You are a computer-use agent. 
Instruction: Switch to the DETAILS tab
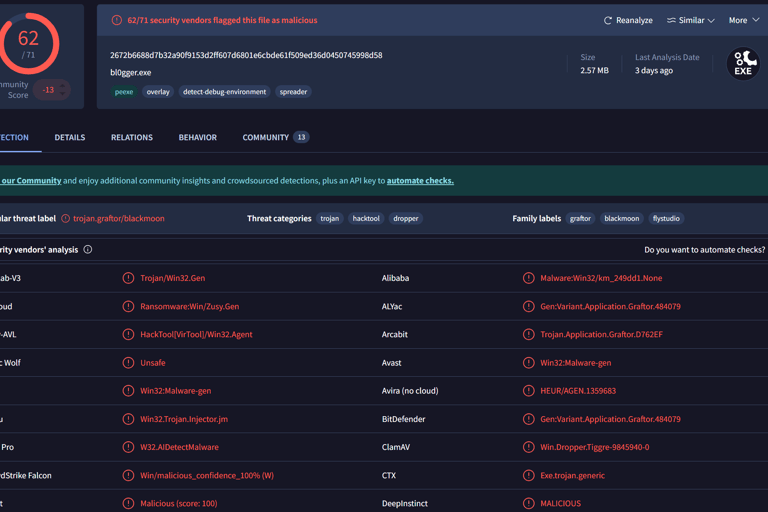point(70,138)
